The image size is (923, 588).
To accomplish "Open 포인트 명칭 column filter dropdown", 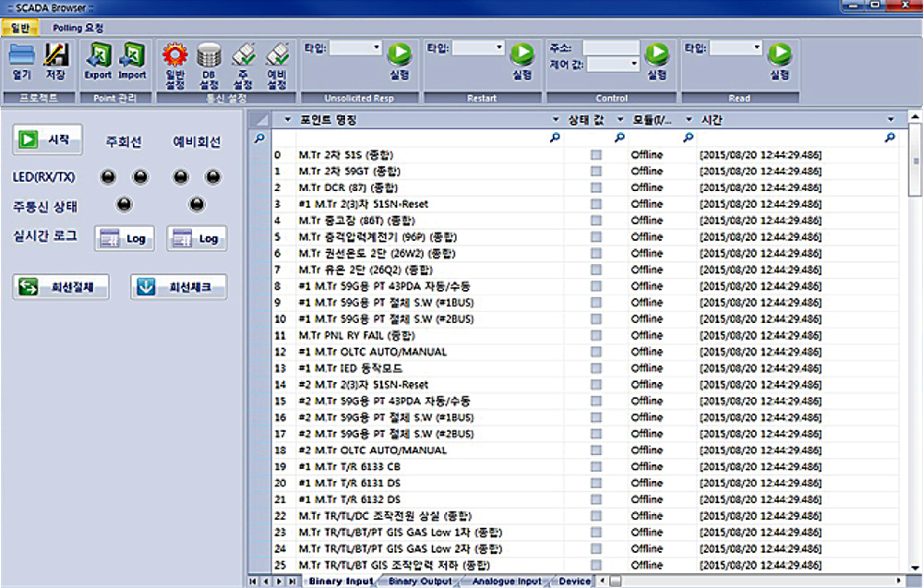I will pyautogui.click(x=555, y=119).
